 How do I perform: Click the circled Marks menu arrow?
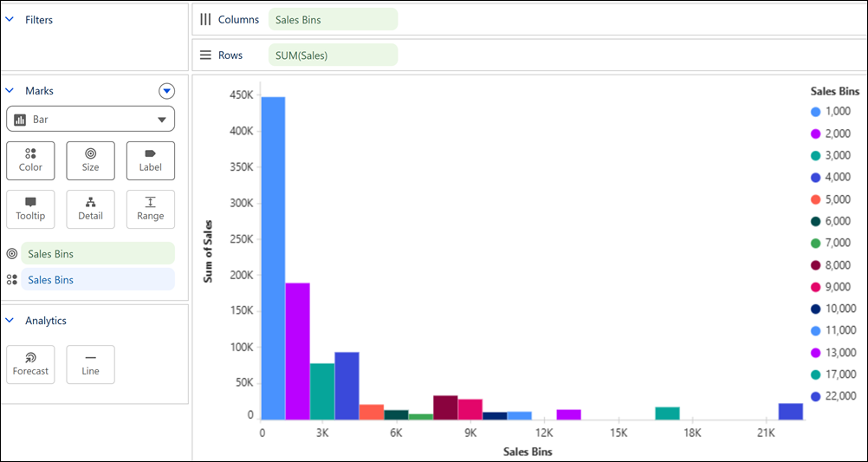click(x=166, y=91)
